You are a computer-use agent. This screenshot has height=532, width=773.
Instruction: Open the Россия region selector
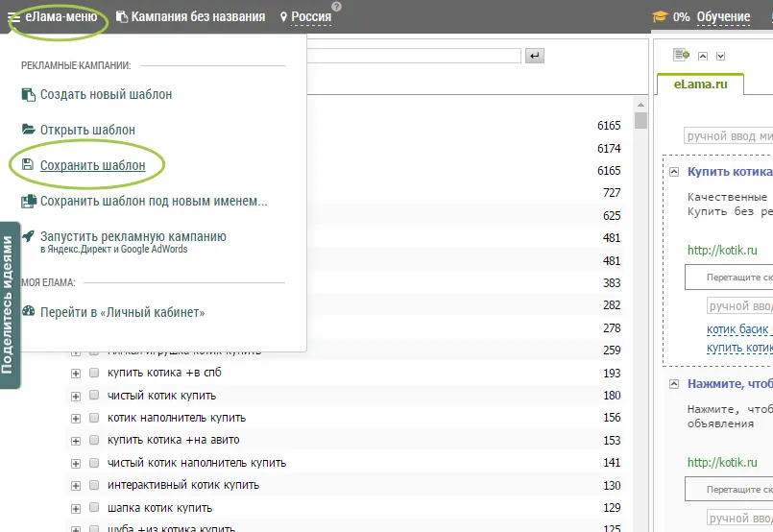coord(311,16)
